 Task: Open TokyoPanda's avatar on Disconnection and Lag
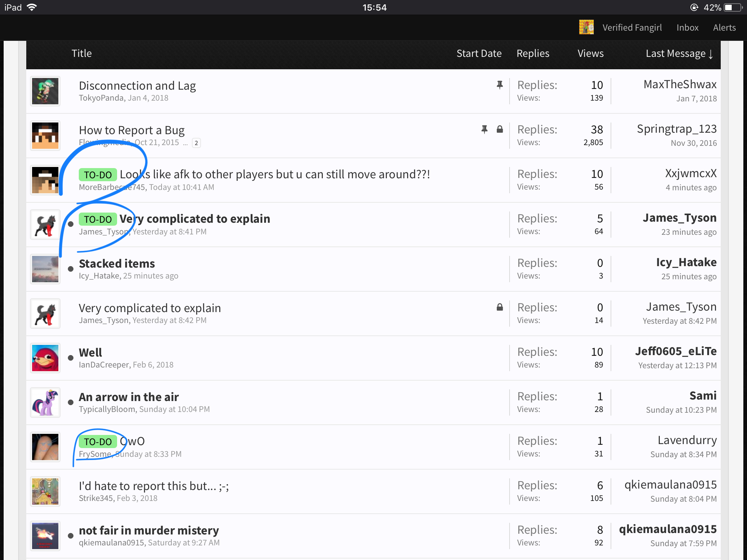(x=45, y=91)
